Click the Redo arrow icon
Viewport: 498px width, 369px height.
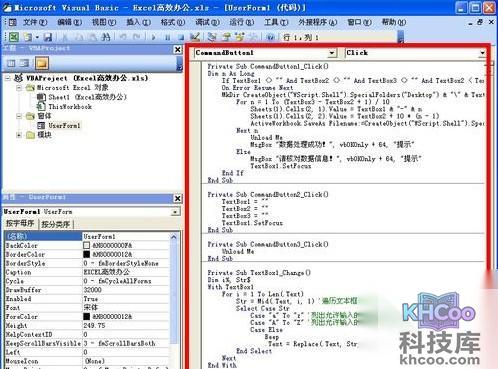tap(137, 37)
